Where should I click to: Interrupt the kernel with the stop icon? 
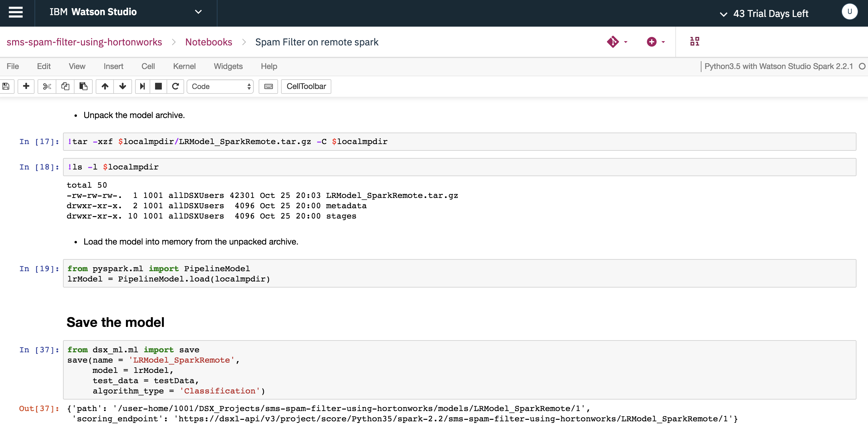pyautogui.click(x=158, y=87)
